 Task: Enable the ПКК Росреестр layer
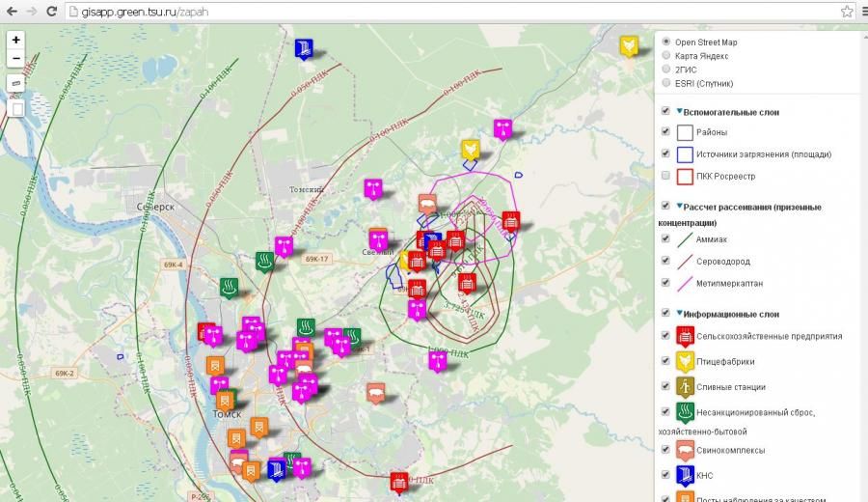pyautogui.click(x=665, y=176)
